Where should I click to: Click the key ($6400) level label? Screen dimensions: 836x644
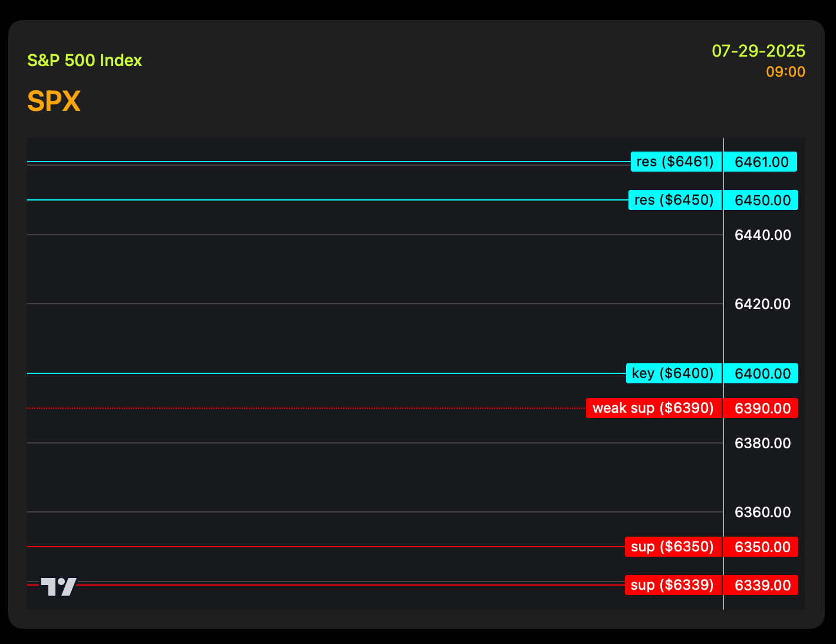coord(674,373)
